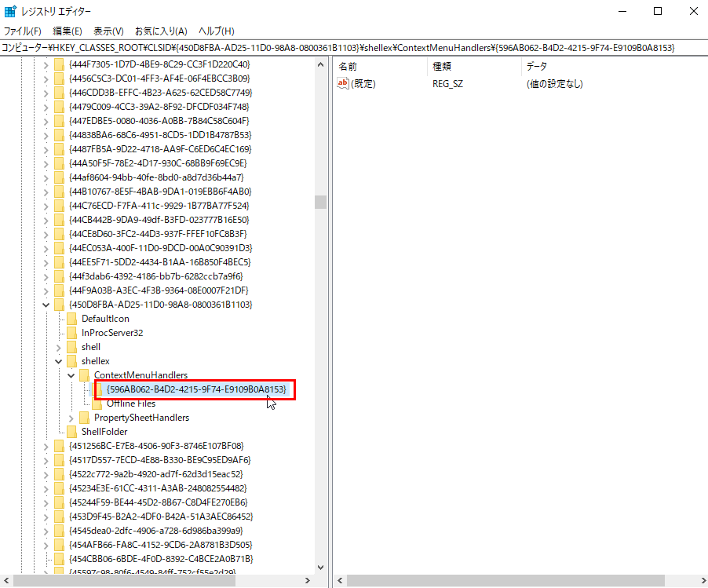Image resolution: width=708 pixels, height=588 pixels.
Task: Select the {596AB062-B4D2-4215-9F74-E9109B0A8153} subkey
Action: pos(196,389)
